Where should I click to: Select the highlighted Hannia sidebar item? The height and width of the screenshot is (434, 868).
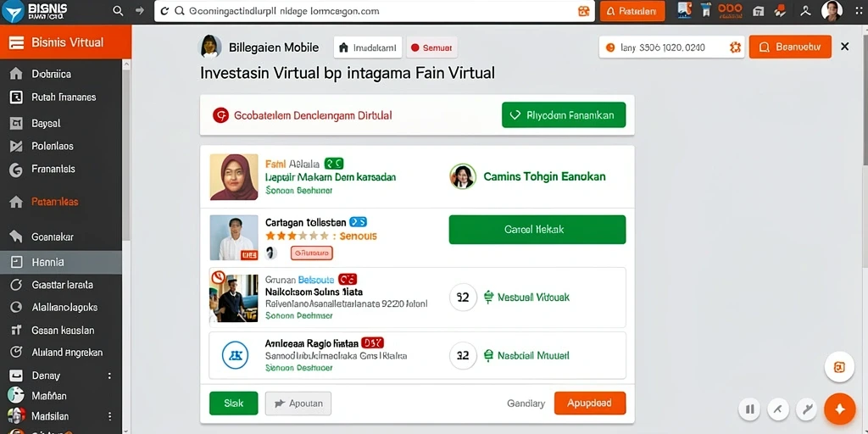tap(61, 263)
